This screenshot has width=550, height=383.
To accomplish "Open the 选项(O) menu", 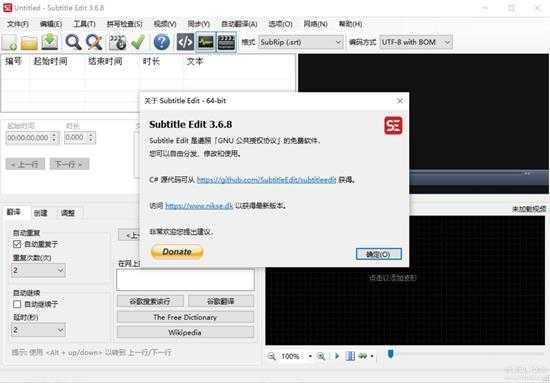I will coord(280,24).
